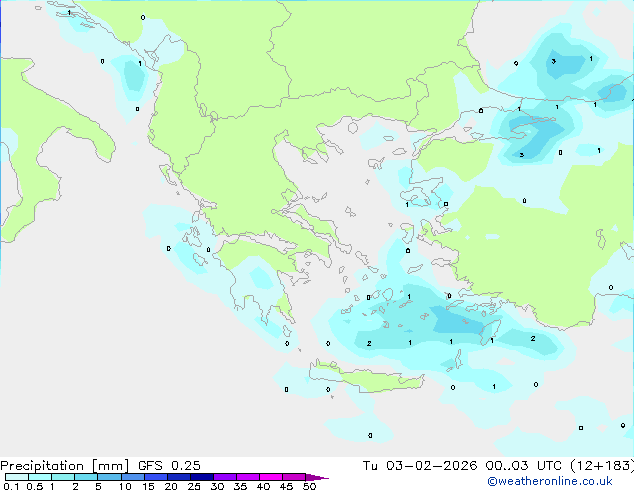The height and width of the screenshot is (490, 634).
Task: Click the '2' value southeast of Rhodes
Action: click(x=533, y=338)
